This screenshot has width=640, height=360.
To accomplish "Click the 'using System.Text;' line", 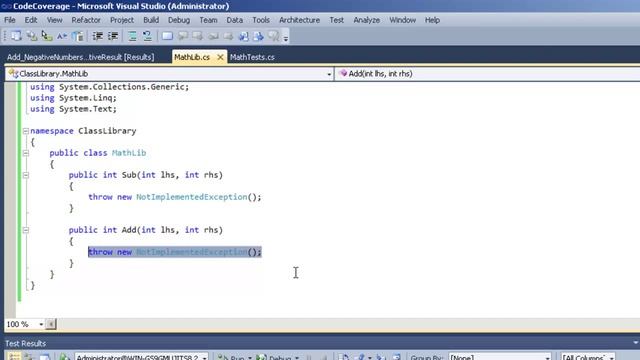I will [73, 109].
